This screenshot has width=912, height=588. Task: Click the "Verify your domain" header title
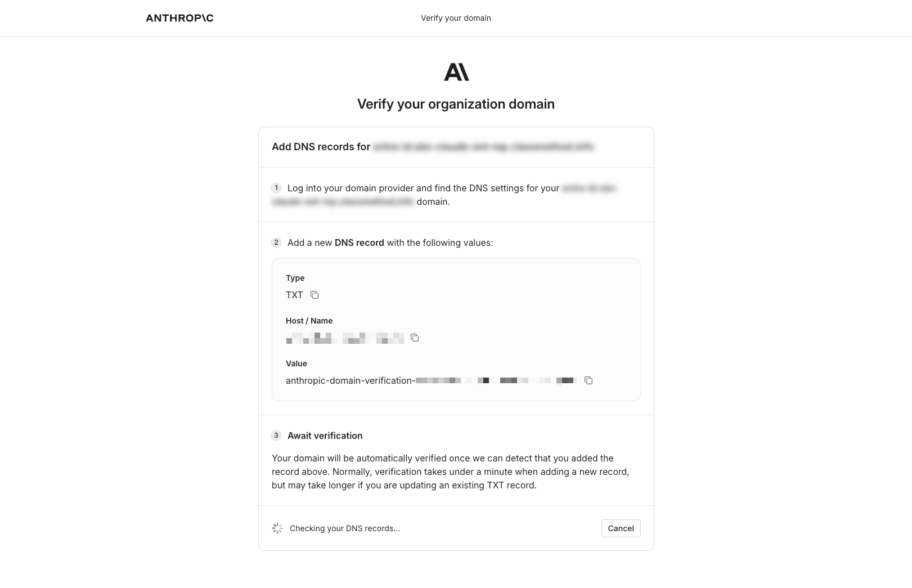[456, 18]
